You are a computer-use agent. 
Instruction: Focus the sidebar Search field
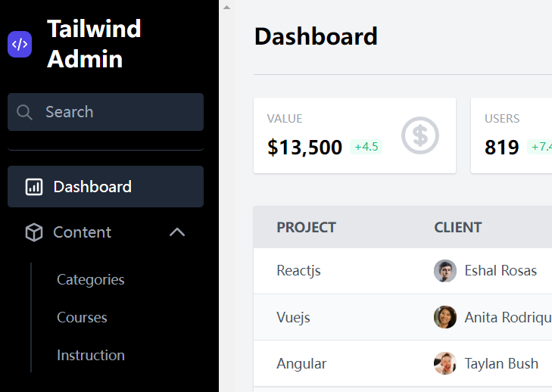(x=114, y=112)
